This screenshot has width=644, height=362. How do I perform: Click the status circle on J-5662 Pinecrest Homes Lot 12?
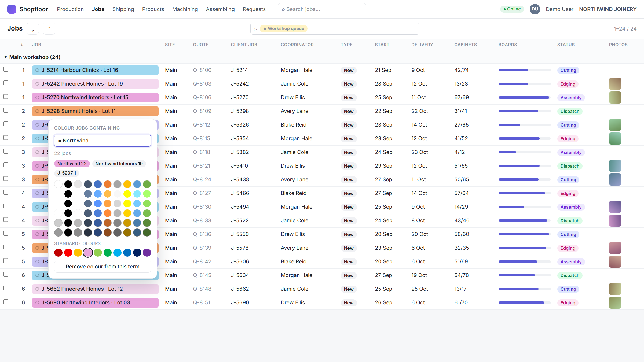tap(37, 289)
